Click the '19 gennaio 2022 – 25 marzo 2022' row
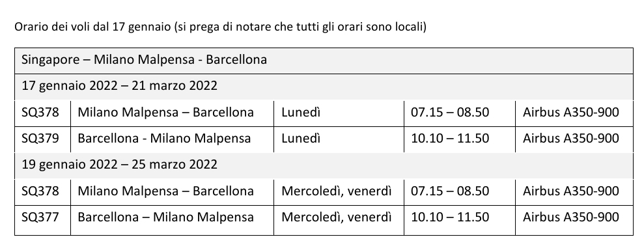This screenshot has height=237, width=644. (x=324, y=166)
